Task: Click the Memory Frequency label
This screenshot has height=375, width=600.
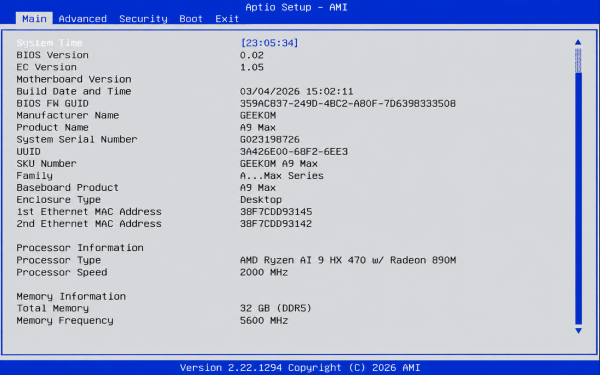Action: click(65, 321)
